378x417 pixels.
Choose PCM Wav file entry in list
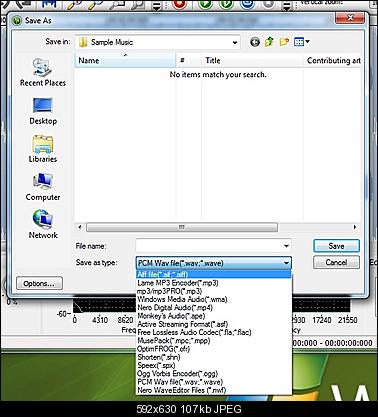(213, 382)
